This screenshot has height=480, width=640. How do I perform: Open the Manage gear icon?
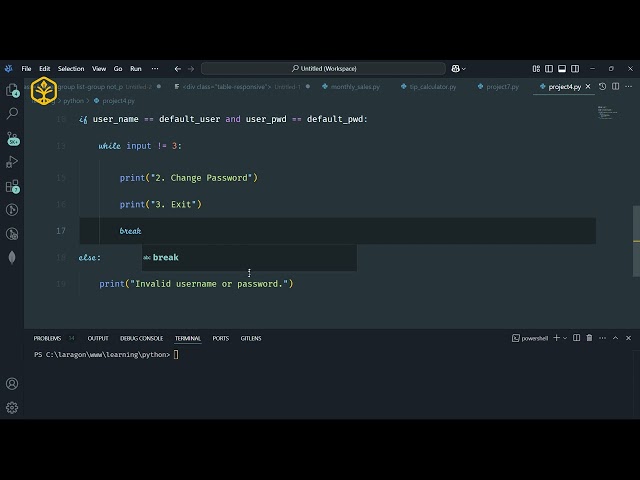coord(12,408)
